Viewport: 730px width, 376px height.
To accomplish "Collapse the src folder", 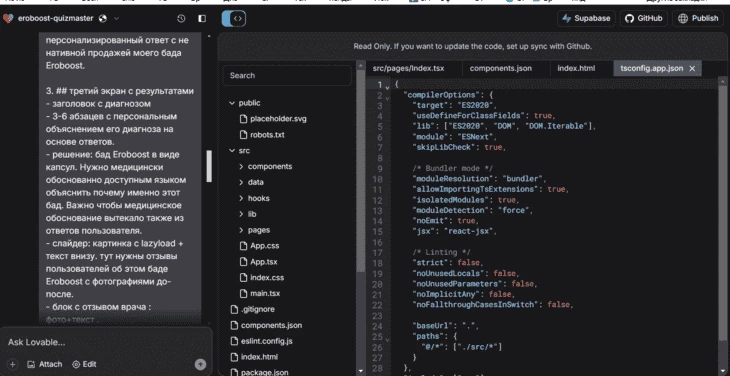I will [232, 151].
